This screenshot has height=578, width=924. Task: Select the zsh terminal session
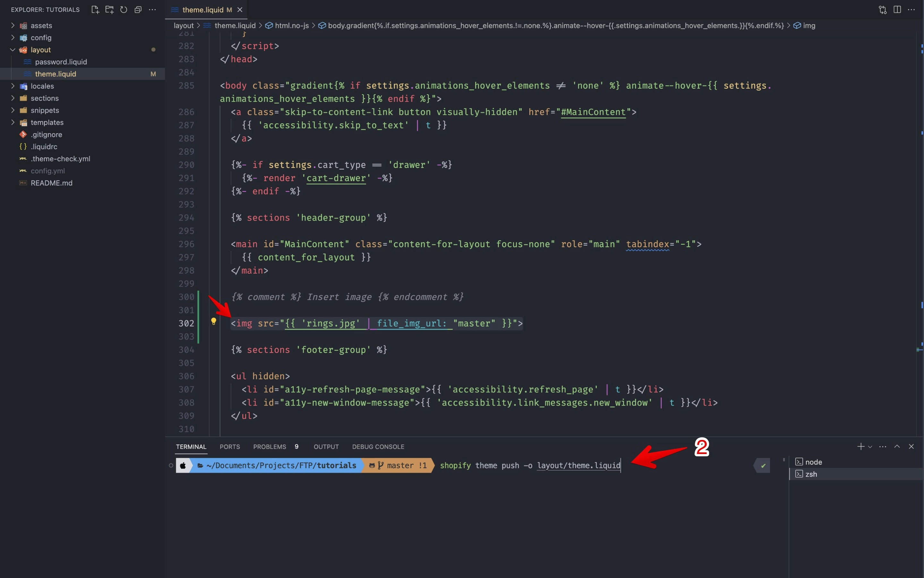coord(856,474)
